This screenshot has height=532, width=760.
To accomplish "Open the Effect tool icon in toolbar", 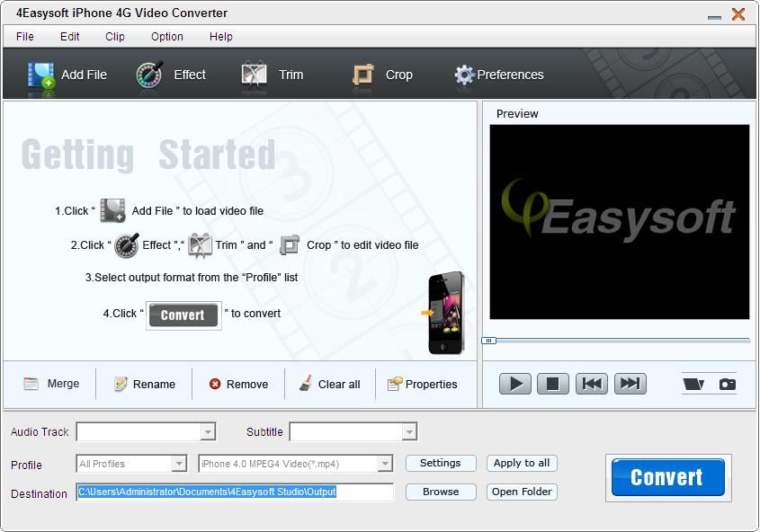I will [x=149, y=75].
